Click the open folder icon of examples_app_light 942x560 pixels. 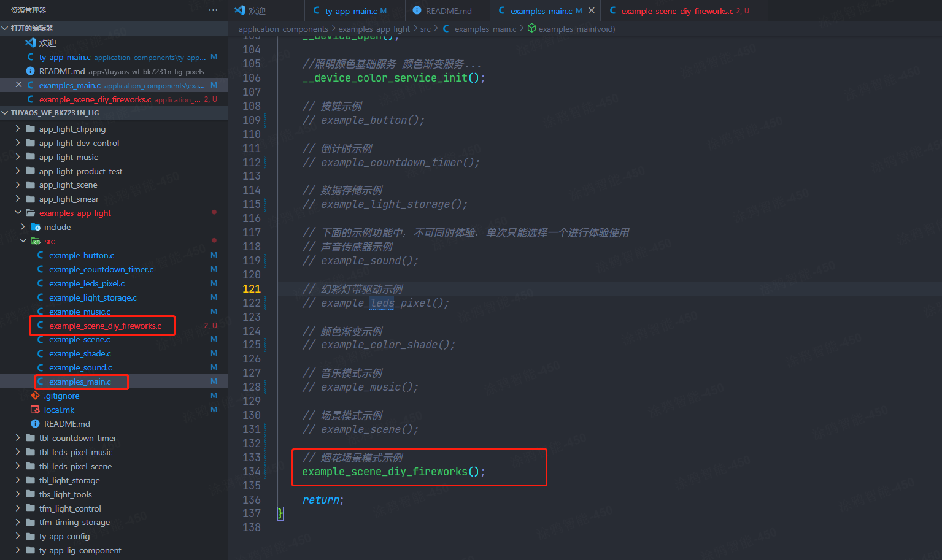pyautogui.click(x=31, y=213)
